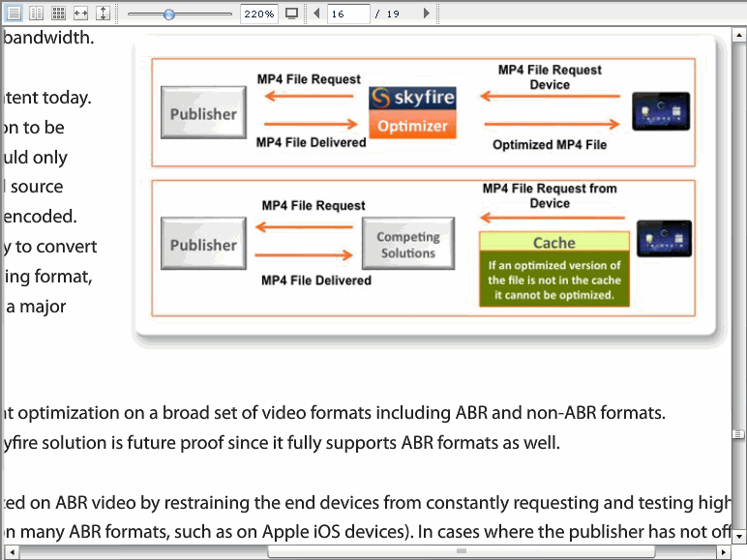Go to previous page arrow

[x=316, y=14]
